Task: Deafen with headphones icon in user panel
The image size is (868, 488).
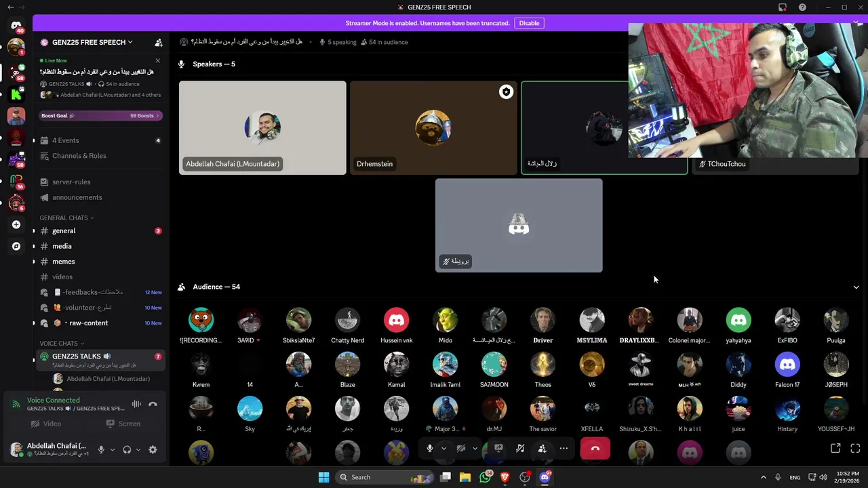Action: click(x=127, y=449)
